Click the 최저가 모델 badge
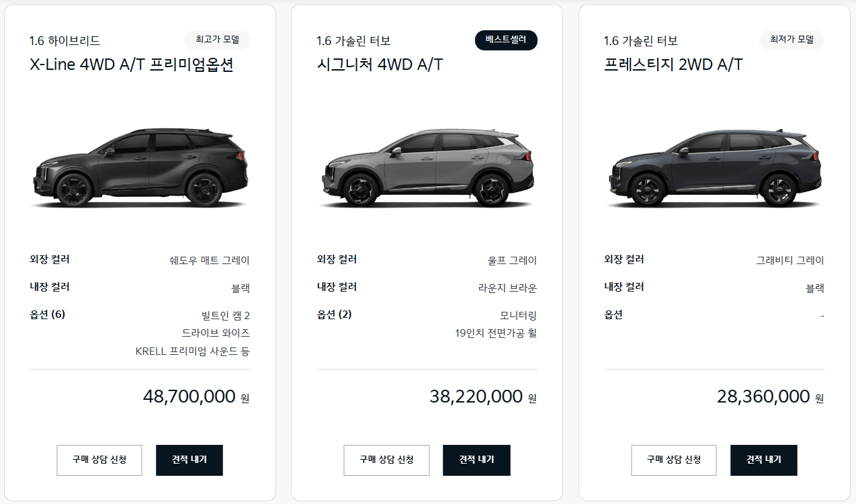The height and width of the screenshot is (504, 856). pos(791,40)
